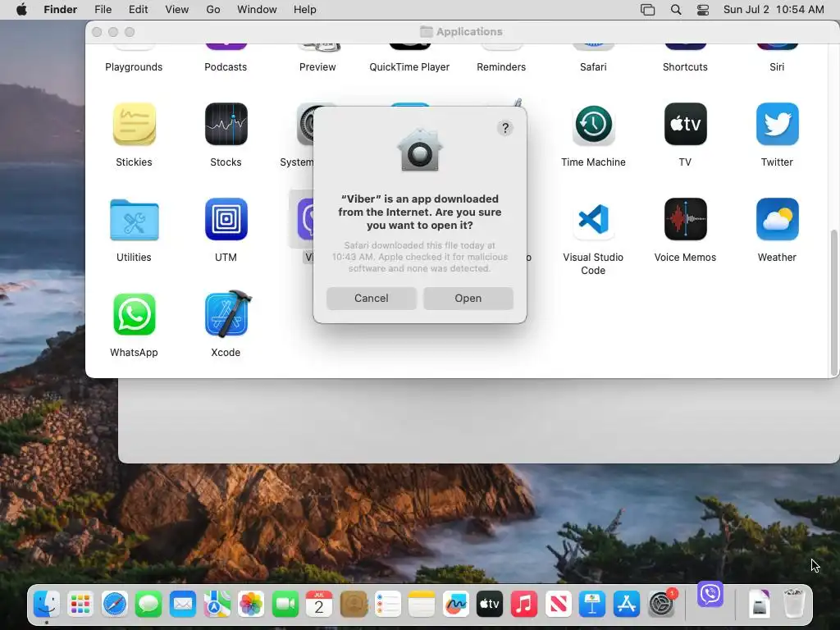This screenshot has width=840, height=630.
Task: Open Freeform from the Dock
Action: click(456, 605)
